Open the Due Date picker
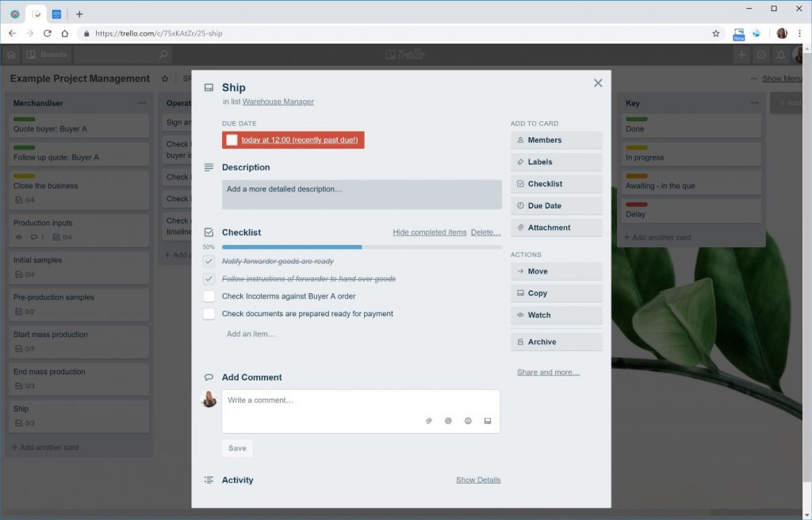812x520 pixels. [556, 205]
